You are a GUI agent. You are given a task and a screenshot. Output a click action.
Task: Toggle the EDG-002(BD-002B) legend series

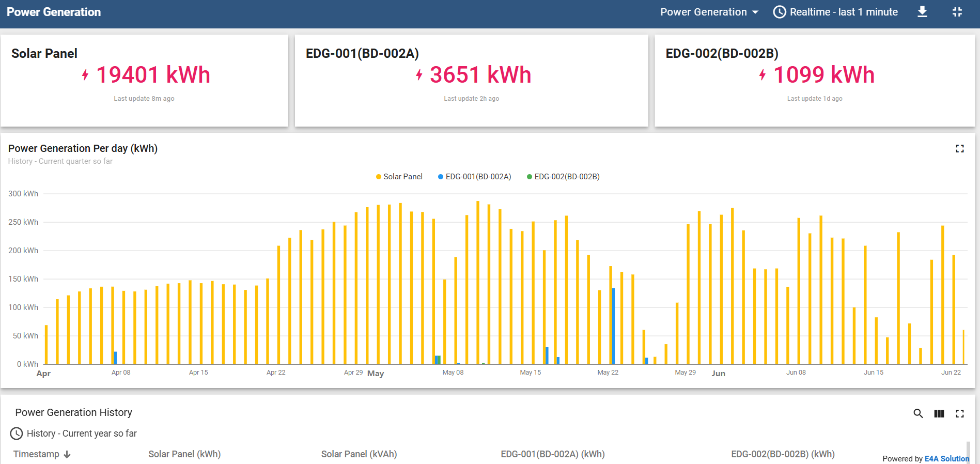563,177
